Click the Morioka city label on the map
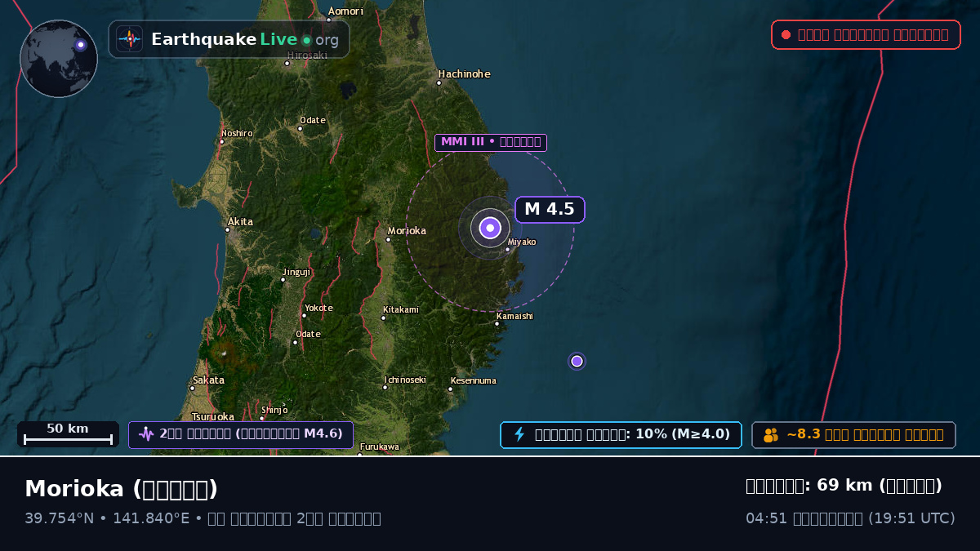Image resolution: width=980 pixels, height=551 pixels. (407, 231)
